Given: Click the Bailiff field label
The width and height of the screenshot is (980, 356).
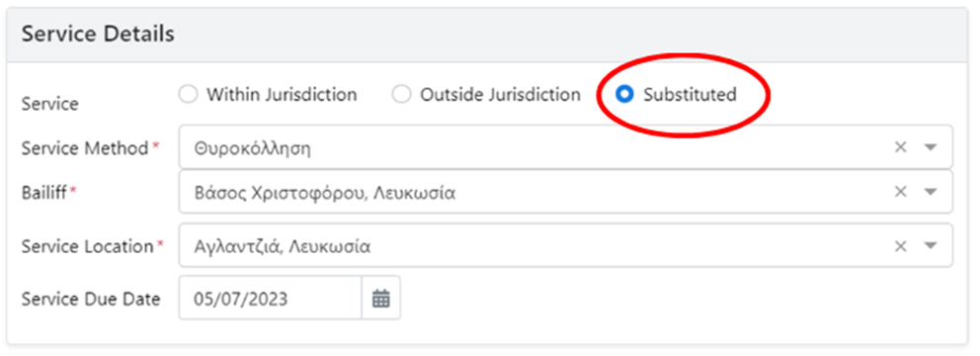Looking at the screenshot, I should click(x=43, y=192).
